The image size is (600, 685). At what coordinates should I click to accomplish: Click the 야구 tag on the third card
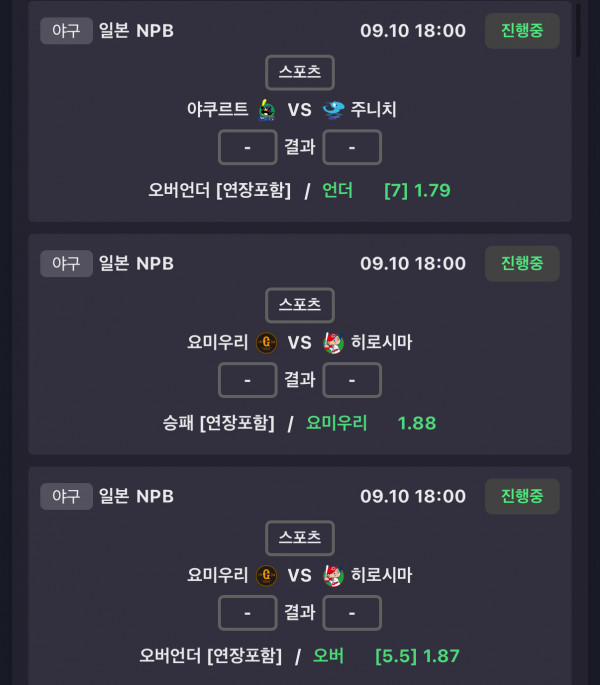click(x=66, y=496)
